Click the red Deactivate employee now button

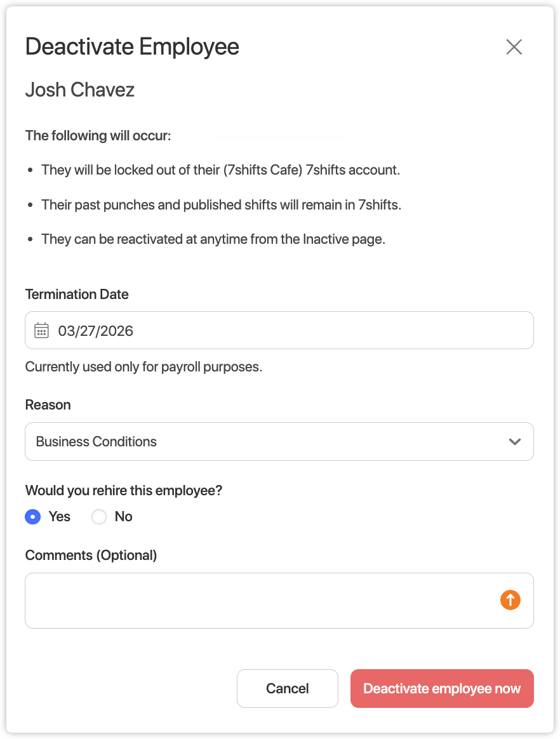[442, 689]
